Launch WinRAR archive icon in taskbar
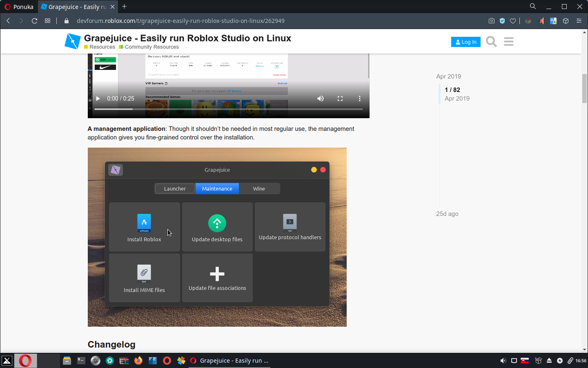Screen dimensions: 588x368 (x=124, y=361)
